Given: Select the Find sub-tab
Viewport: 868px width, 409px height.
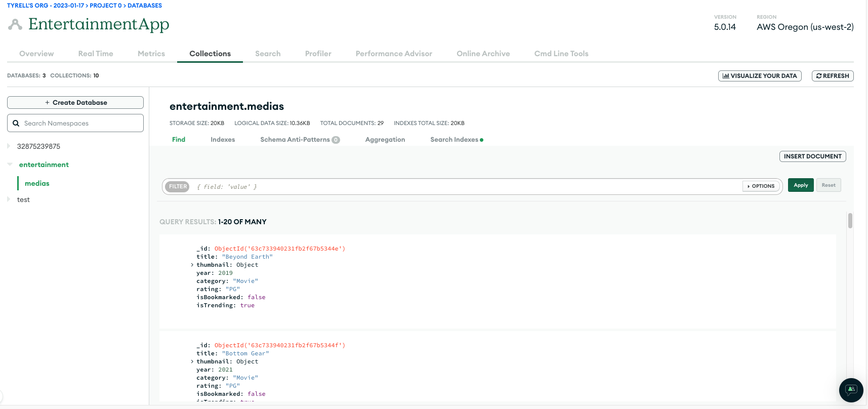Looking at the screenshot, I should tap(179, 140).
